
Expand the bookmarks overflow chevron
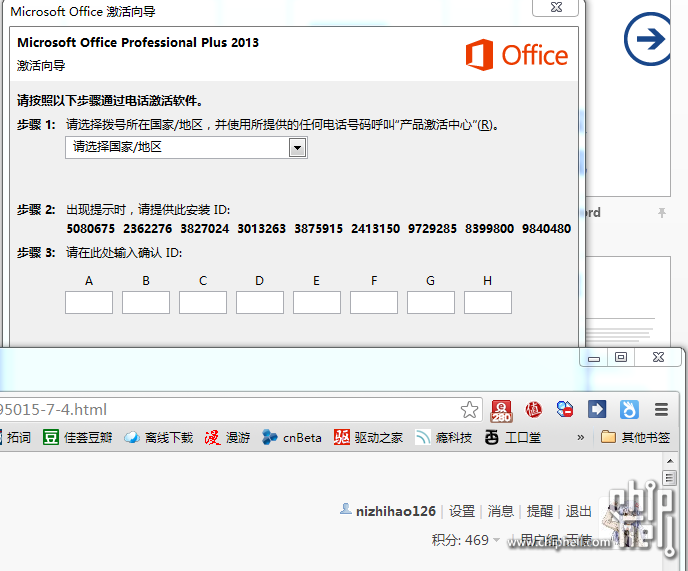(x=580, y=437)
